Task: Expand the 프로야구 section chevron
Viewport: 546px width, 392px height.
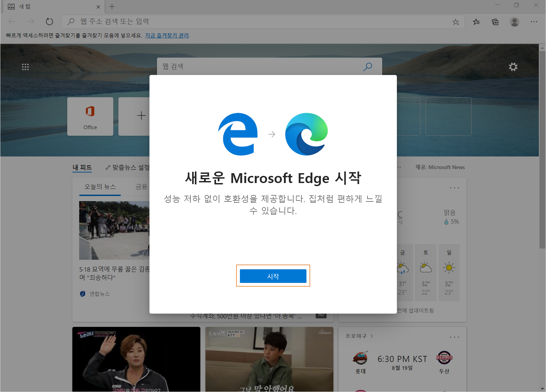Action: [x=372, y=336]
